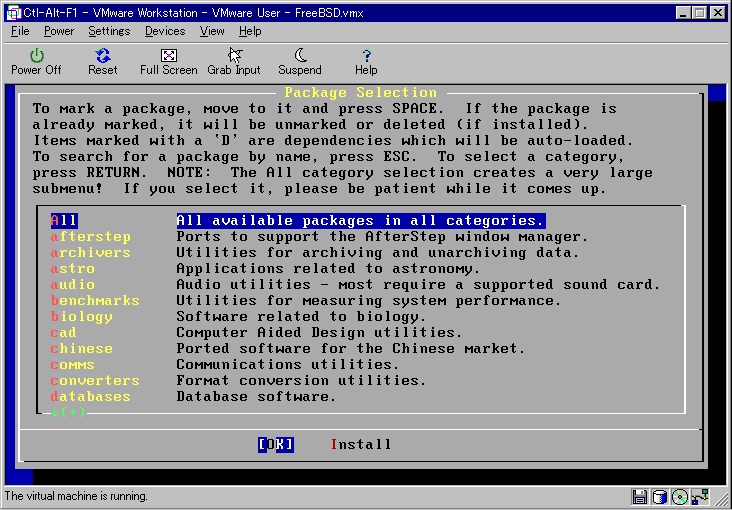Open the File menu

point(20,31)
